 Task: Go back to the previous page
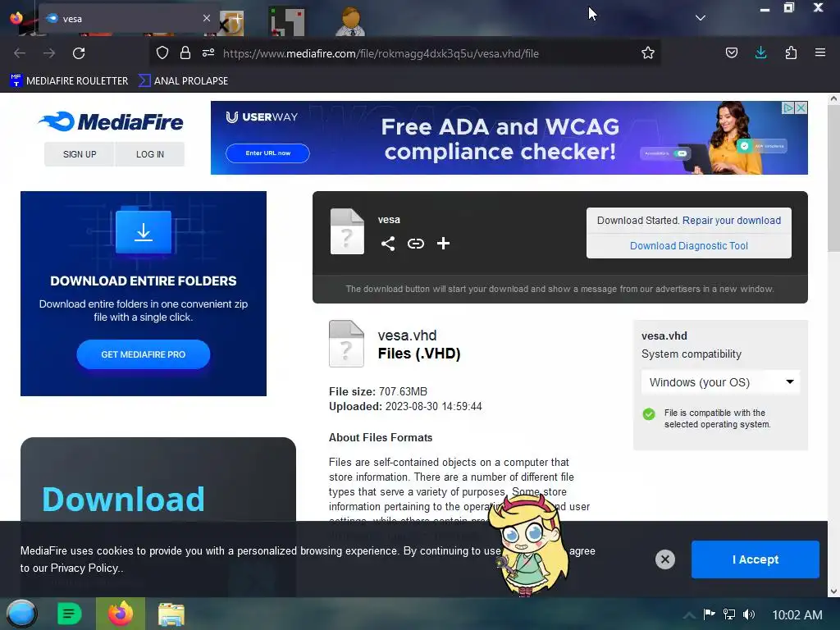(x=20, y=53)
